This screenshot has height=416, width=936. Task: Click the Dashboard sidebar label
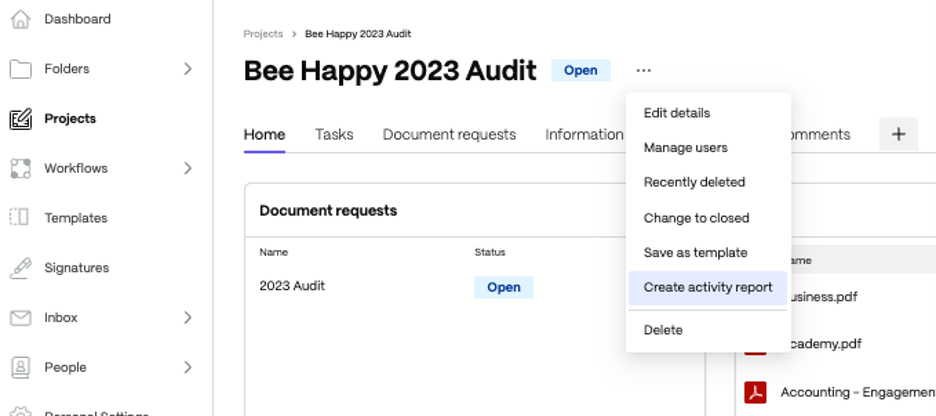pos(78,19)
